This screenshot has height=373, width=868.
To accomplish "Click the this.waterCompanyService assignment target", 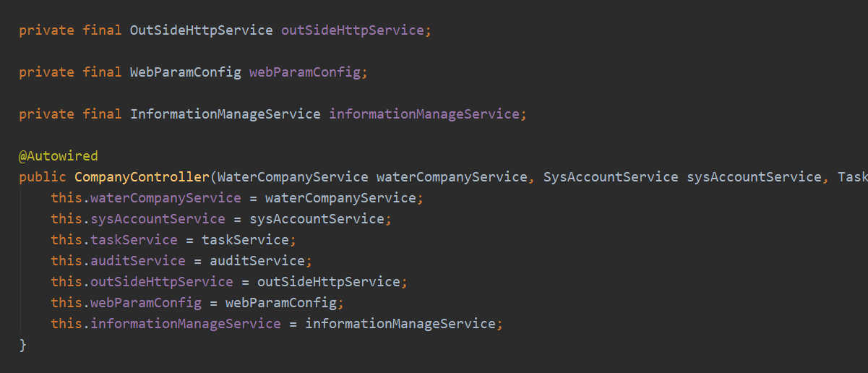I will tap(166, 198).
